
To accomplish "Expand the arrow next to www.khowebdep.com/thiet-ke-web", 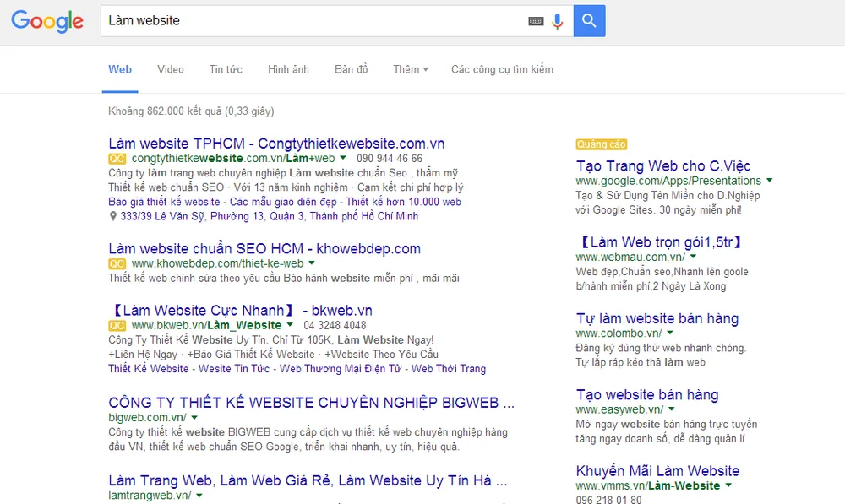I will pos(312,263).
